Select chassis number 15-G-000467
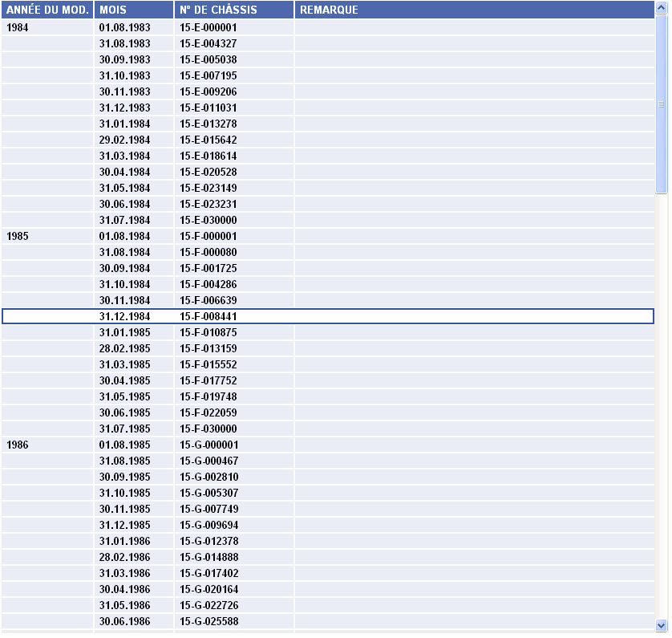The width and height of the screenshot is (672, 638). 208,461
